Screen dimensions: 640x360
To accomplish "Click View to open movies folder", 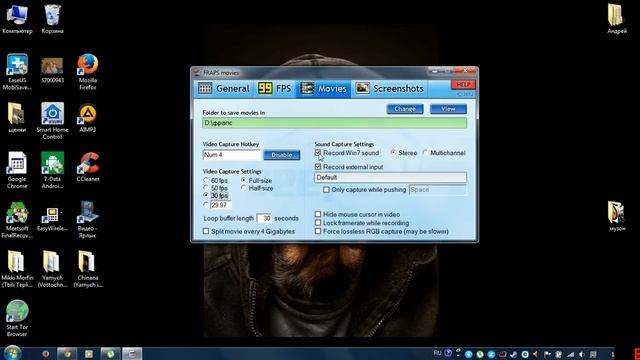I will [448, 109].
